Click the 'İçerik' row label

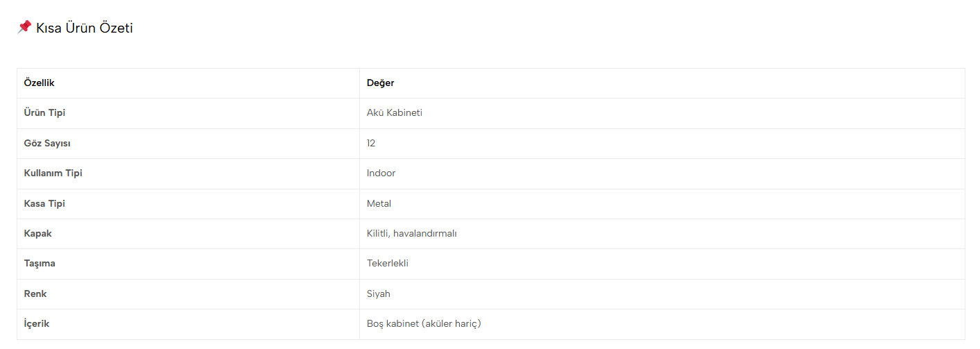[37, 324]
